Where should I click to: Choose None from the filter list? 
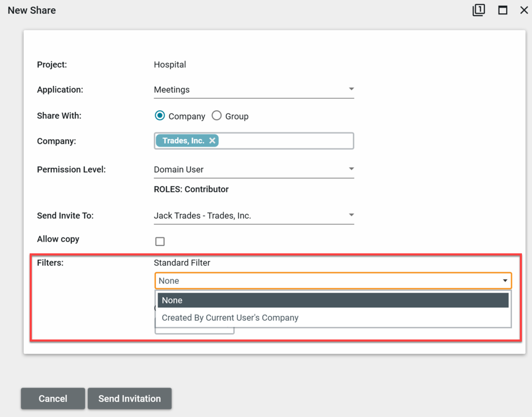click(x=332, y=300)
